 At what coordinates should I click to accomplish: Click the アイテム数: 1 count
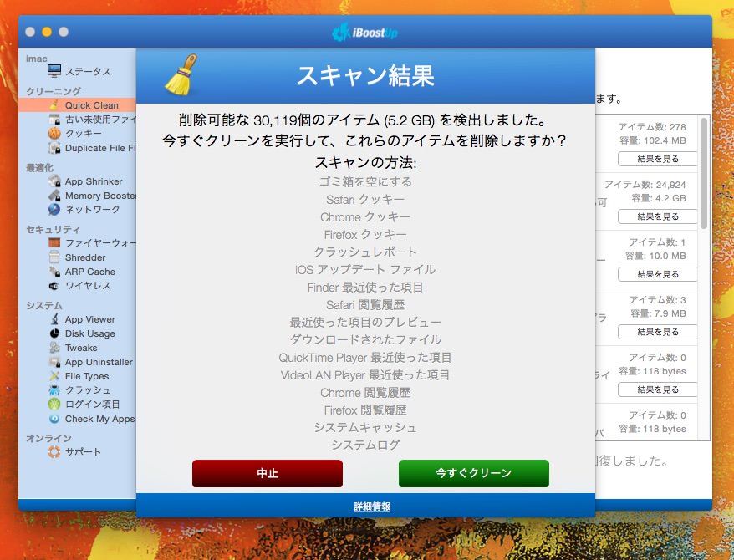pyautogui.click(x=657, y=242)
